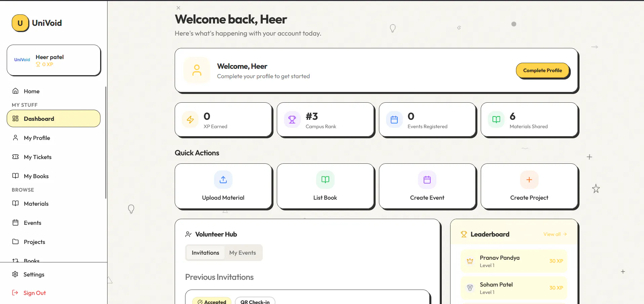Click the medal icon by Soham Patel
This screenshot has width=644, height=304.
click(470, 288)
